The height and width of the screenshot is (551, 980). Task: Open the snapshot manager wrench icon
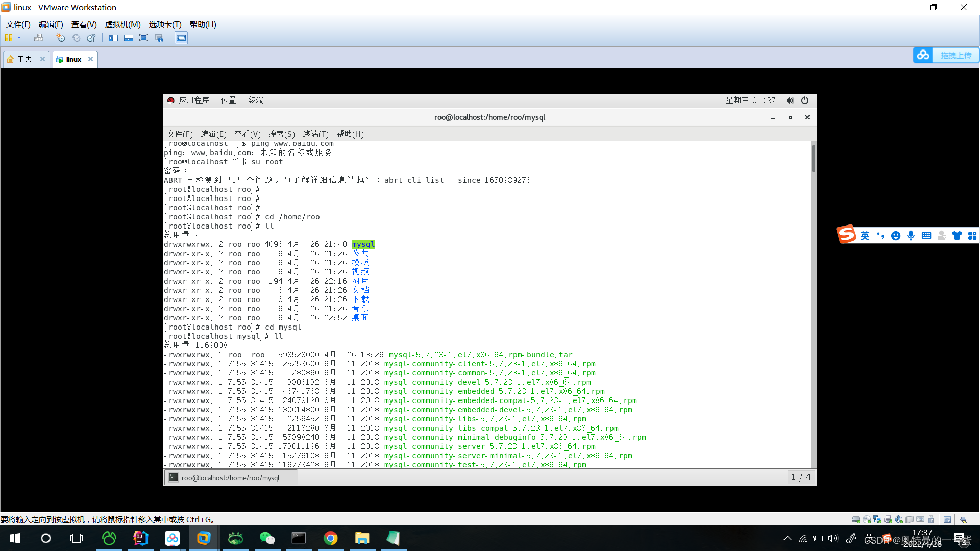pyautogui.click(x=91, y=38)
